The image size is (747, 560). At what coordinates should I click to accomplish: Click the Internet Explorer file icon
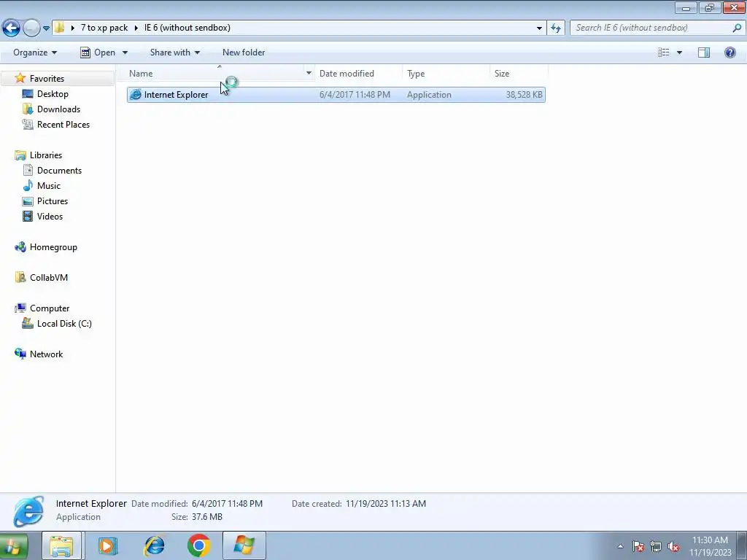tap(136, 95)
